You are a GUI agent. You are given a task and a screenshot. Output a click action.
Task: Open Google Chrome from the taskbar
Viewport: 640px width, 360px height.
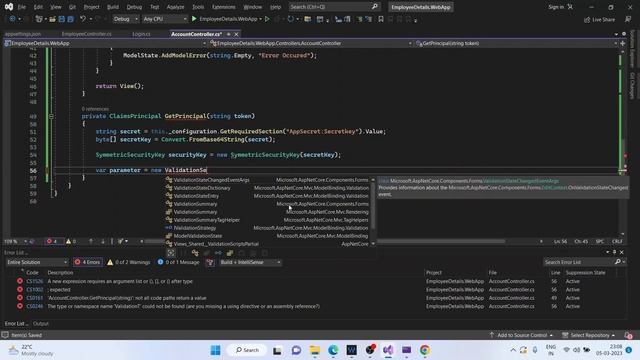click(x=424, y=350)
